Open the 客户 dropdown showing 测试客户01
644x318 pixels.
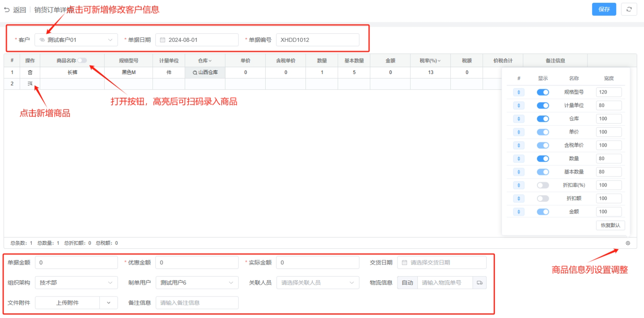point(76,40)
